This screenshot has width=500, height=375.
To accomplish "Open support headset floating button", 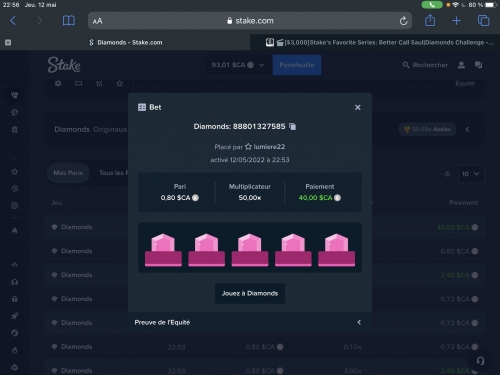I will point(480,361).
